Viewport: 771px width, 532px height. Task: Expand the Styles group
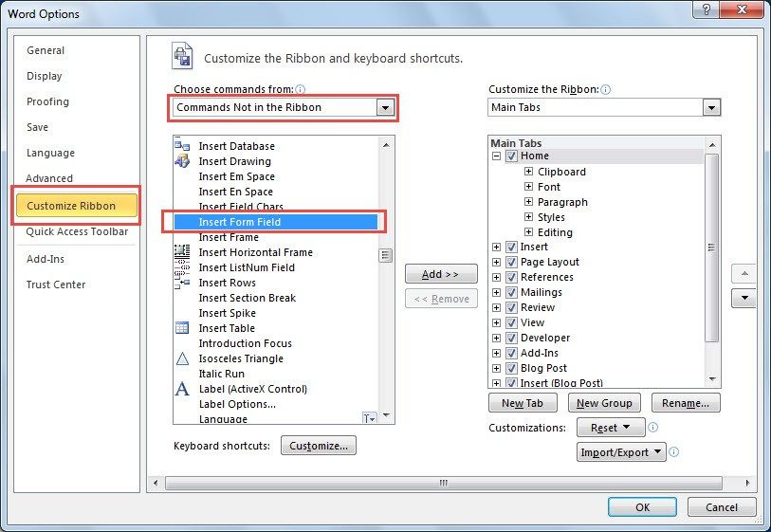(x=528, y=216)
